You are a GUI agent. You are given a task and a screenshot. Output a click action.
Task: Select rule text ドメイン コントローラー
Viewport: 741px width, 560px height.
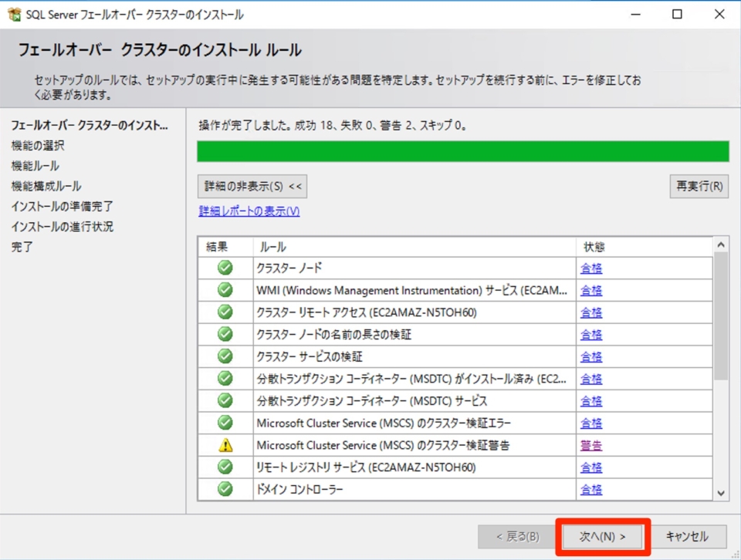coord(299,490)
